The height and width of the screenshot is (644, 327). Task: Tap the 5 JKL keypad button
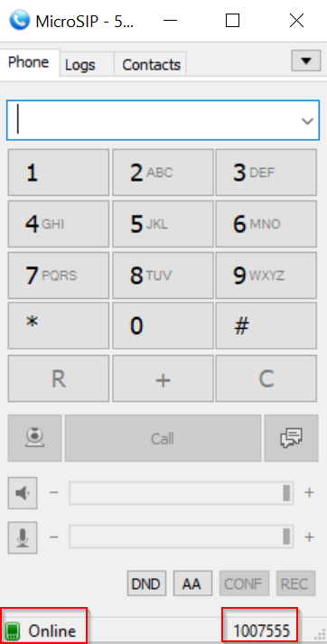[163, 224]
